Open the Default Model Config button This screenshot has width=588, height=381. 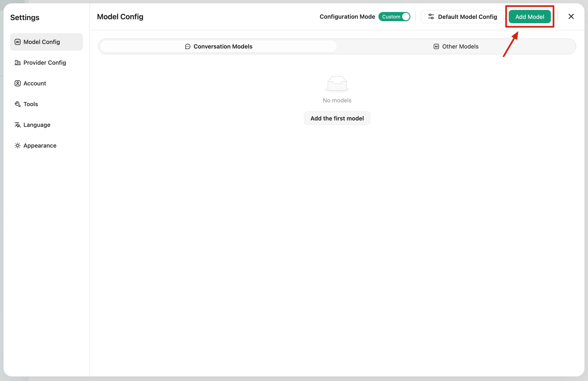(x=462, y=17)
